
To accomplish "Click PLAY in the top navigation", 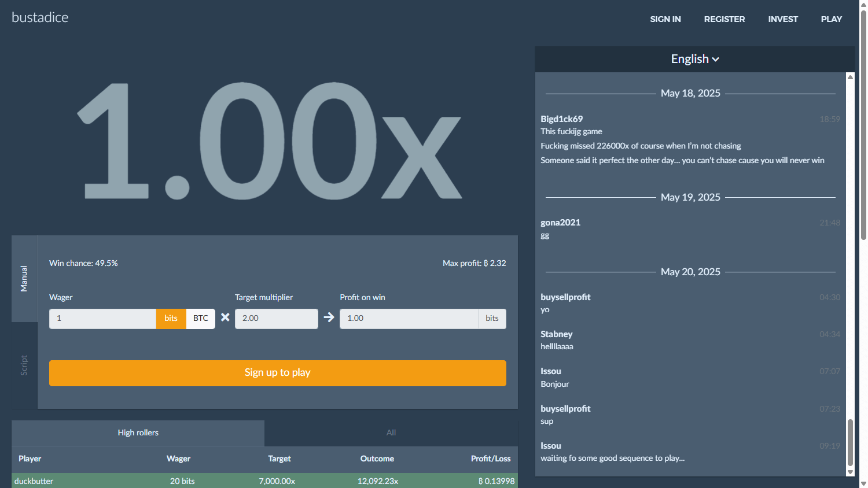I will [x=831, y=19].
